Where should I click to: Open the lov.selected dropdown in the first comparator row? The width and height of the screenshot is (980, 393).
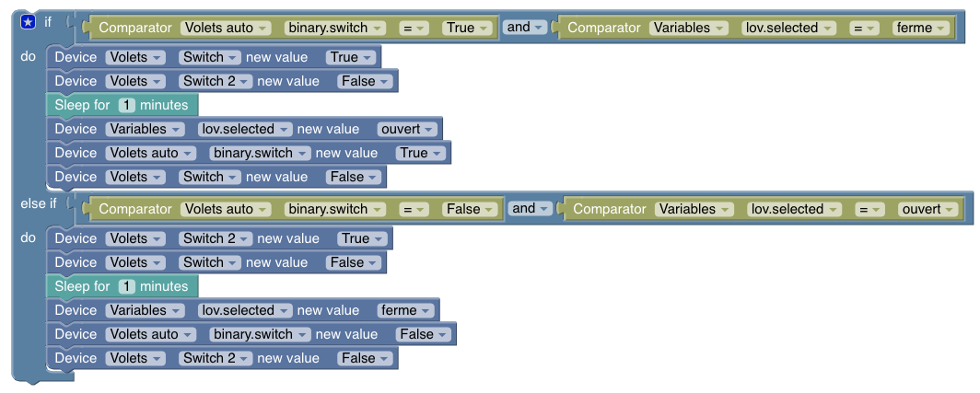(x=787, y=28)
